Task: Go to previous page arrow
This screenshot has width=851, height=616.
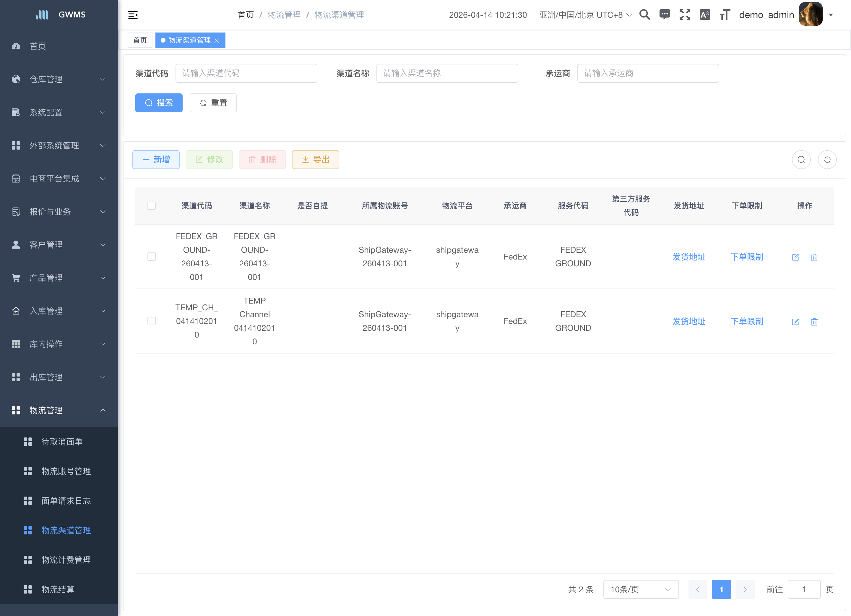Action: (698, 589)
